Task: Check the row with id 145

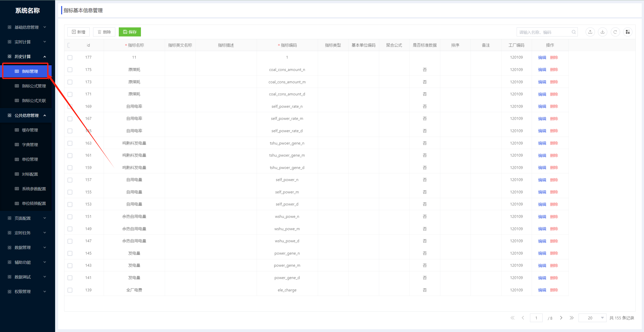Action: click(70, 253)
